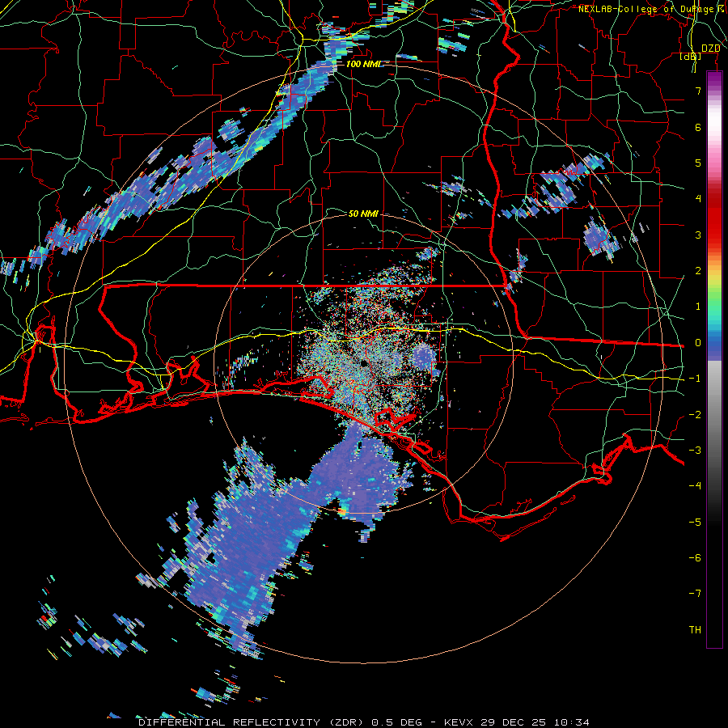Click the "-1" value on the color scale
Screen dimensions: 728x728
695,379
